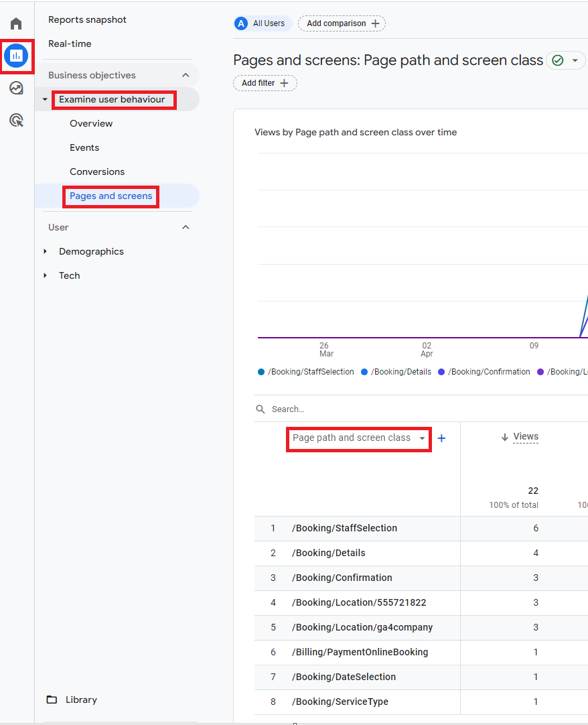Click total views value 22

point(533,490)
